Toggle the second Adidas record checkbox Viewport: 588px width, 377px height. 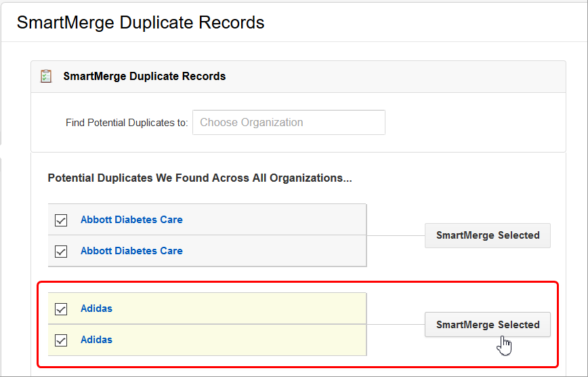61,340
